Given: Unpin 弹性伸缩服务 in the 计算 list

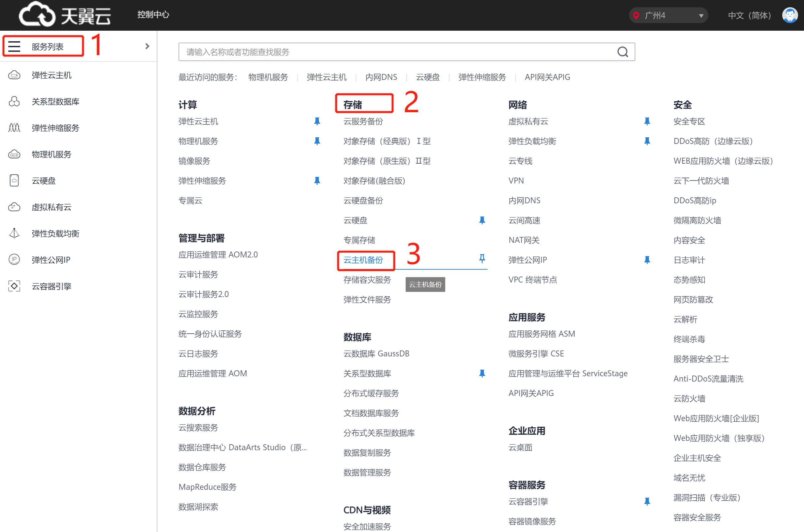Looking at the screenshot, I should coord(317,181).
